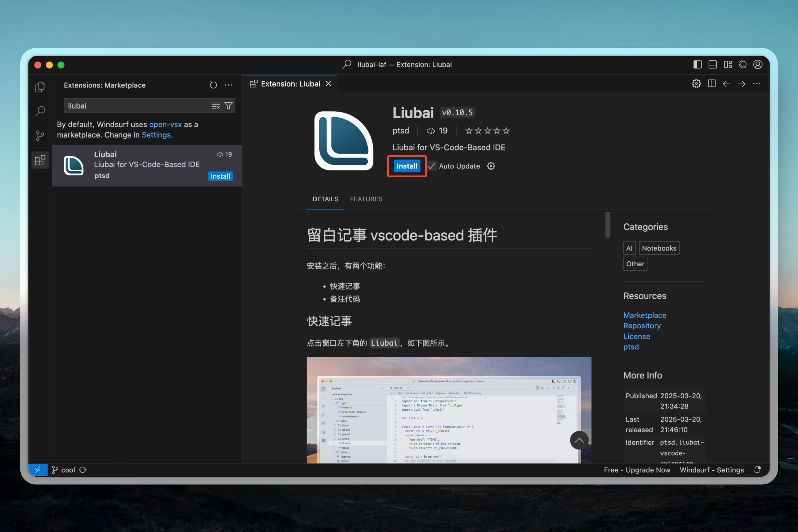Switch to the FEATURES tab
The width and height of the screenshot is (798, 532).
[x=366, y=199]
